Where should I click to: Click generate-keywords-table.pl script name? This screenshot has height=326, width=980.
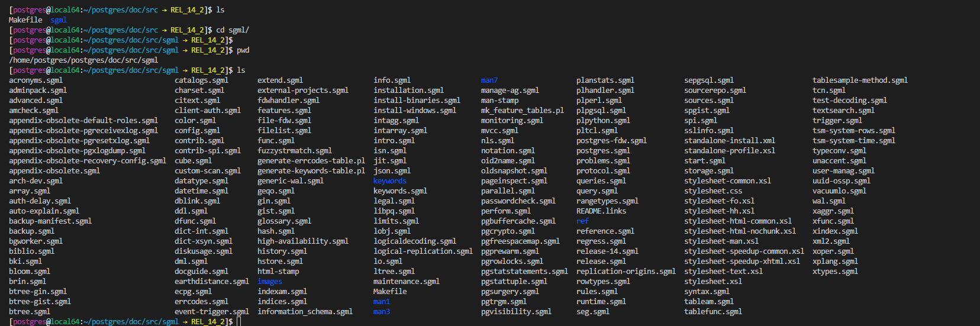click(x=311, y=171)
